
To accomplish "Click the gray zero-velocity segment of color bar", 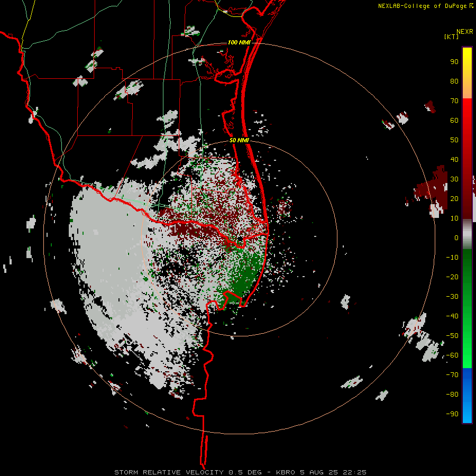I will pos(467,234).
